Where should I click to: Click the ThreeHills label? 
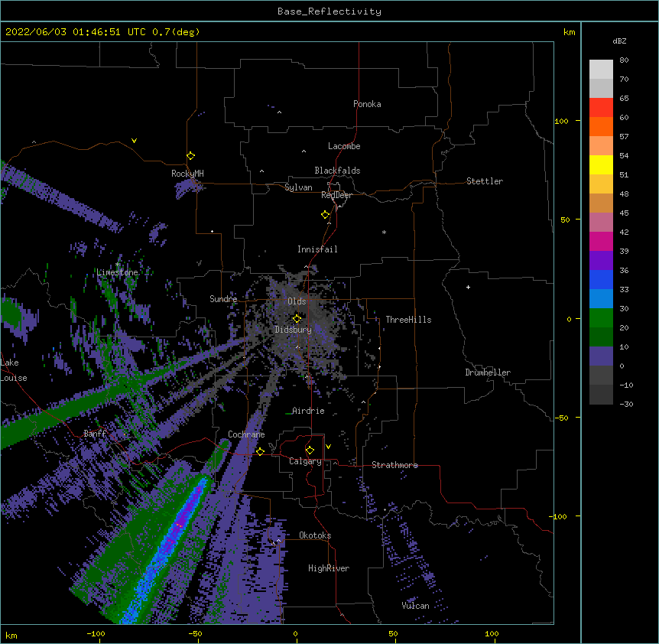pyautogui.click(x=408, y=320)
